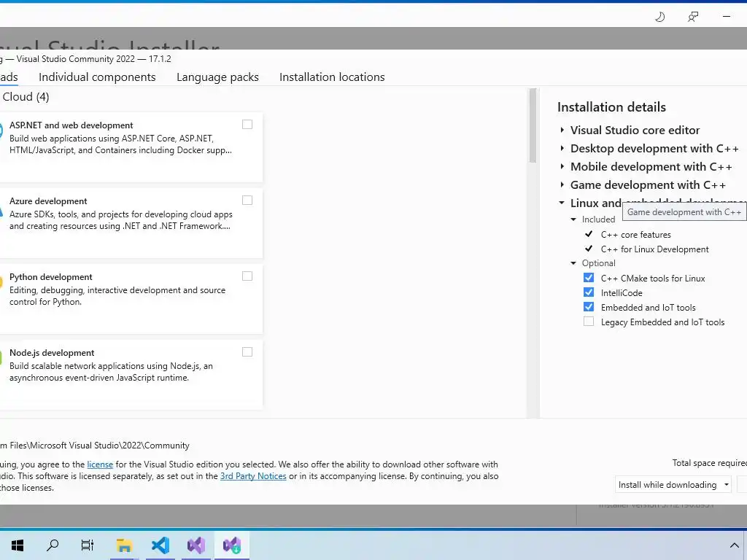Uncheck Embedded and IoT tools

click(589, 307)
